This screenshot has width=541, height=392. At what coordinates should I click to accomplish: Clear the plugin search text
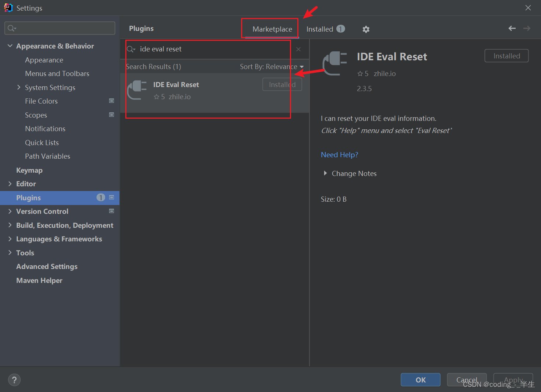[298, 49]
